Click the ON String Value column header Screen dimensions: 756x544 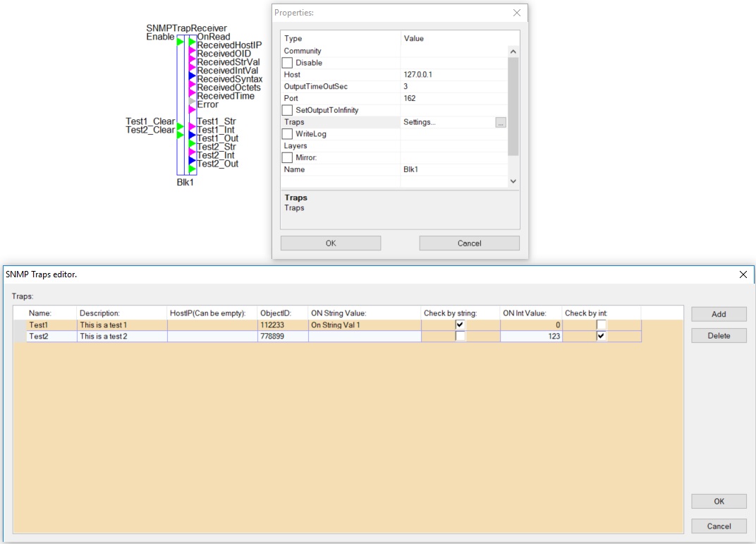(x=365, y=313)
